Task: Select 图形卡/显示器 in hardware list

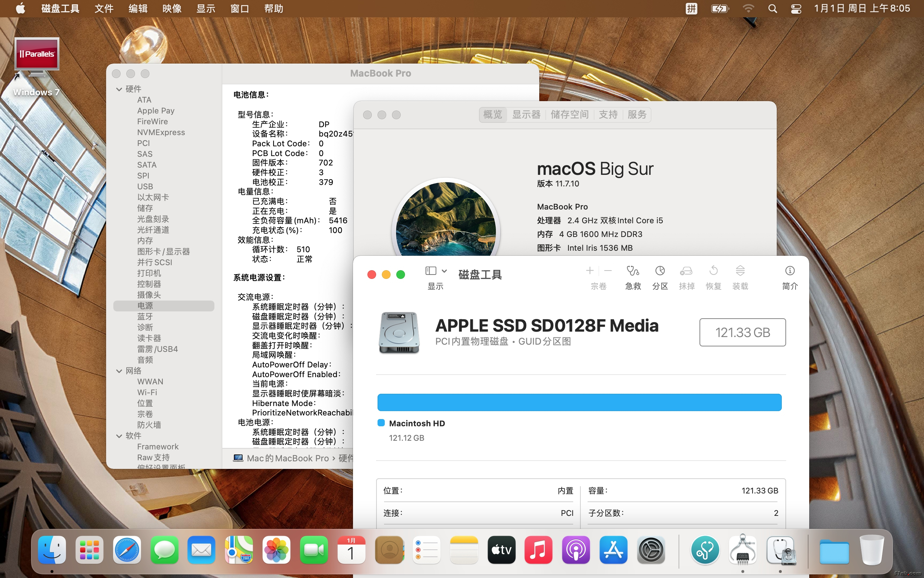Action: pos(164,251)
